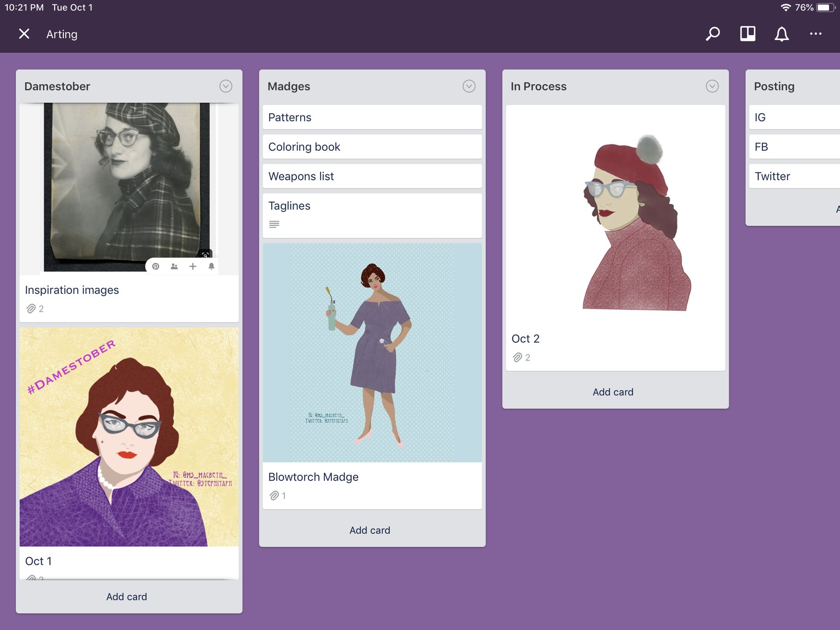Add card to Damestober list
This screenshot has width=840, height=630.
click(127, 597)
